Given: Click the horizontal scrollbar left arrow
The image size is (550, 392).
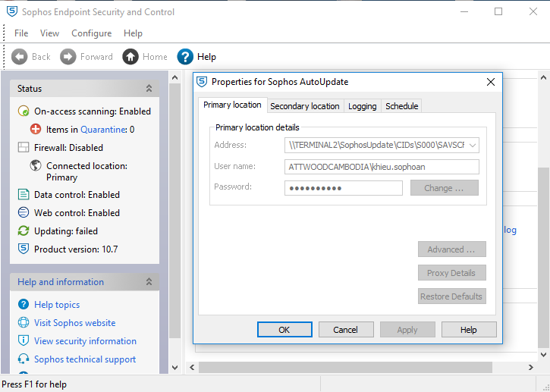Looking at the screenshot, I should coord(192,367).
